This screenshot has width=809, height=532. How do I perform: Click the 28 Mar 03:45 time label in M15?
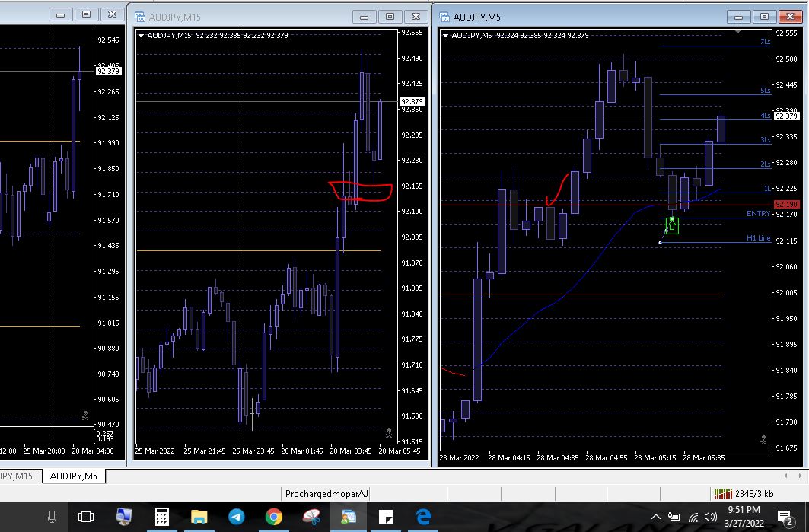coord(351,451)
